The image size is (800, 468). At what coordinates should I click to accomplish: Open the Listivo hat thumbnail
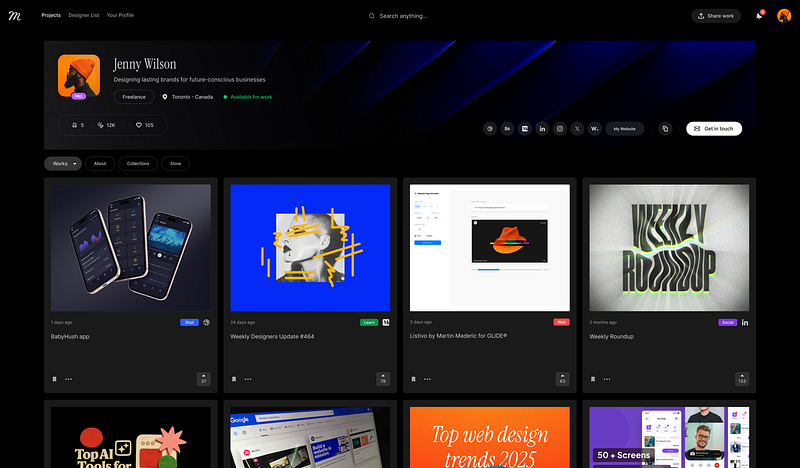click(490, 248)
